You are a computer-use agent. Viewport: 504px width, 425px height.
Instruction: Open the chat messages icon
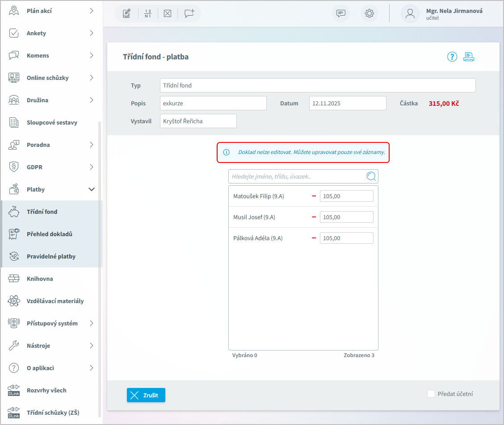(341, 13)
